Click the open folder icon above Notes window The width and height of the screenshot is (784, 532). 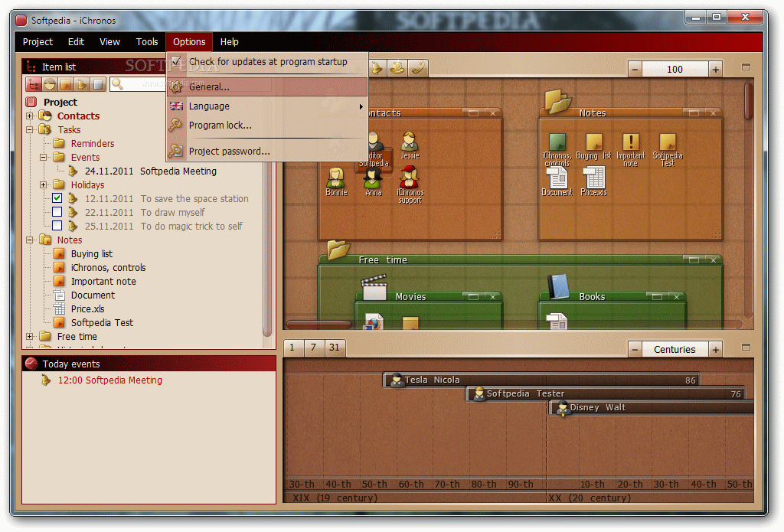click(x=557, y=100)
